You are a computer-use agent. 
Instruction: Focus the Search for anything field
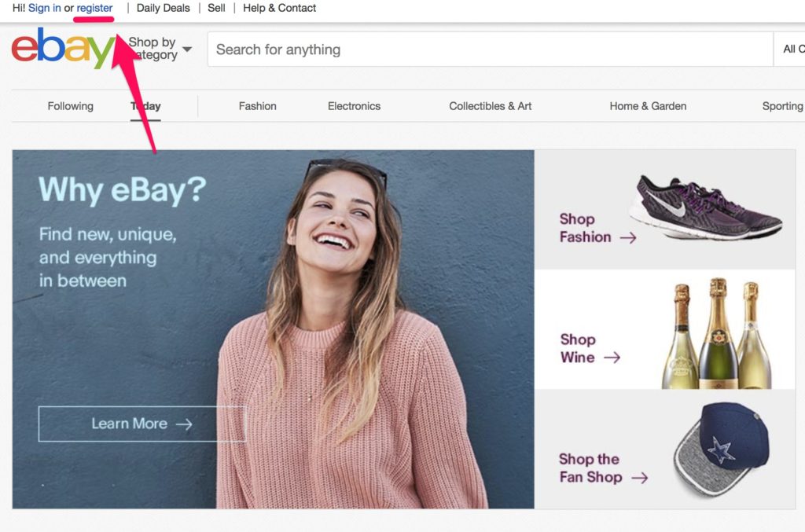pyautogui.click(x=491, y=50)
